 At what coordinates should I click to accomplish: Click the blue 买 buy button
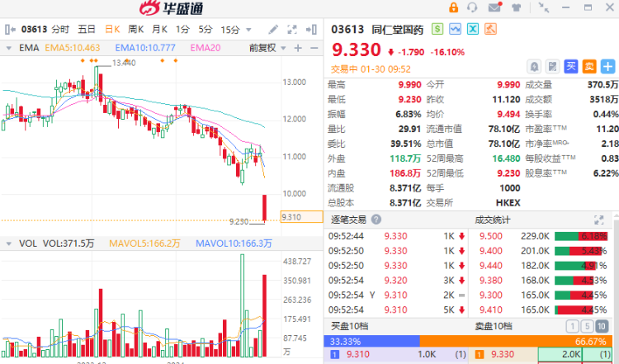click(x=571, y=66)
